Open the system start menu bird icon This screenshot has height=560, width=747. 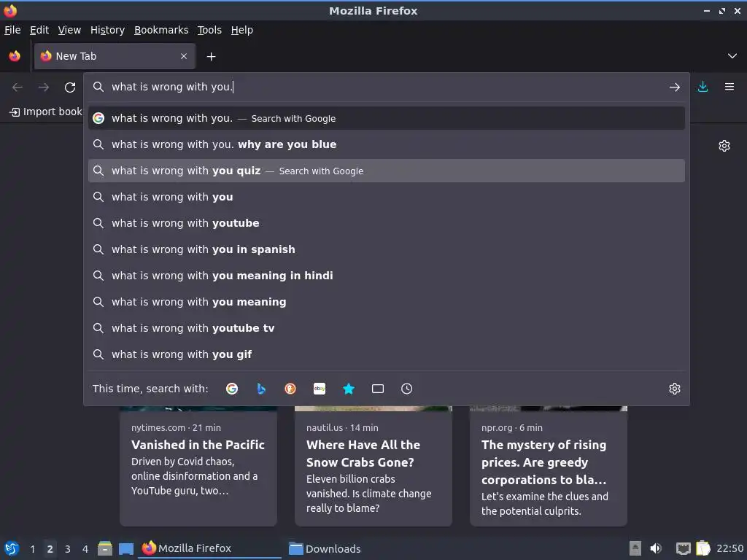pos(12,548)
